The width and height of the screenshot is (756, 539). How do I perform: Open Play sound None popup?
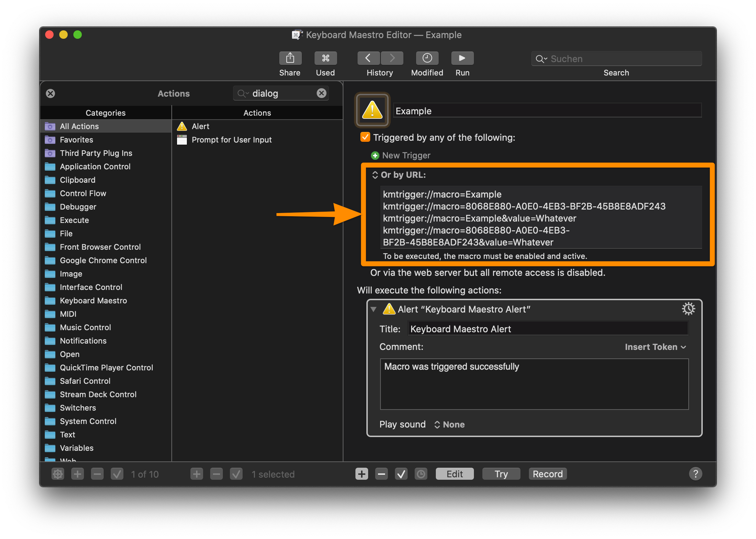point(450,424)
